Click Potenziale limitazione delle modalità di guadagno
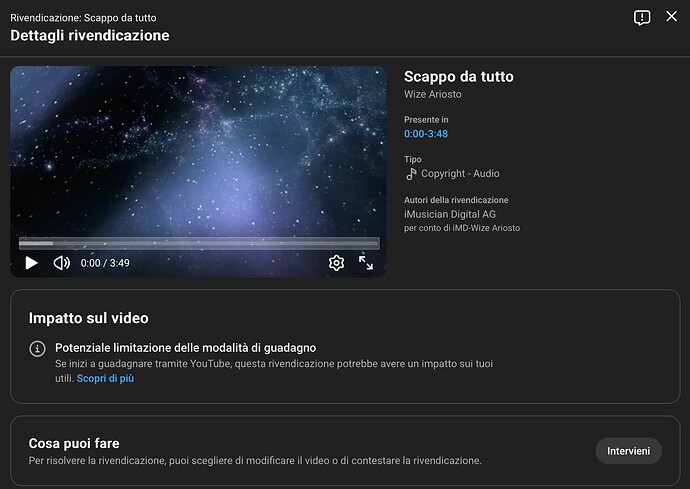690x489 pixels. 185,348
